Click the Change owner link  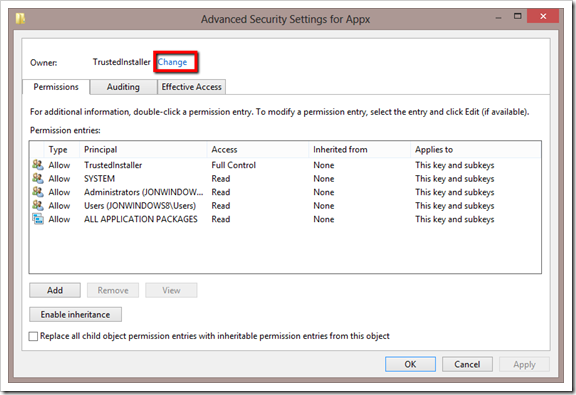coord(172,62)
